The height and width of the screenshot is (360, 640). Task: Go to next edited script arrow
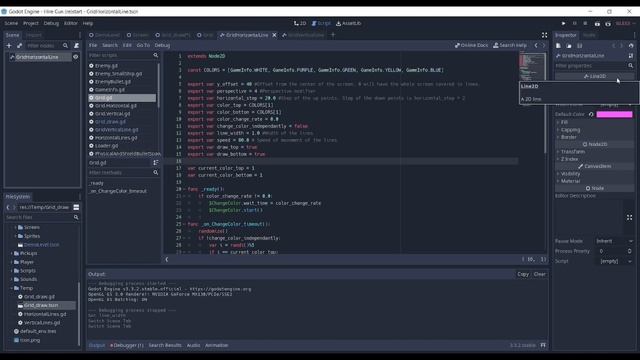[543, 45]
